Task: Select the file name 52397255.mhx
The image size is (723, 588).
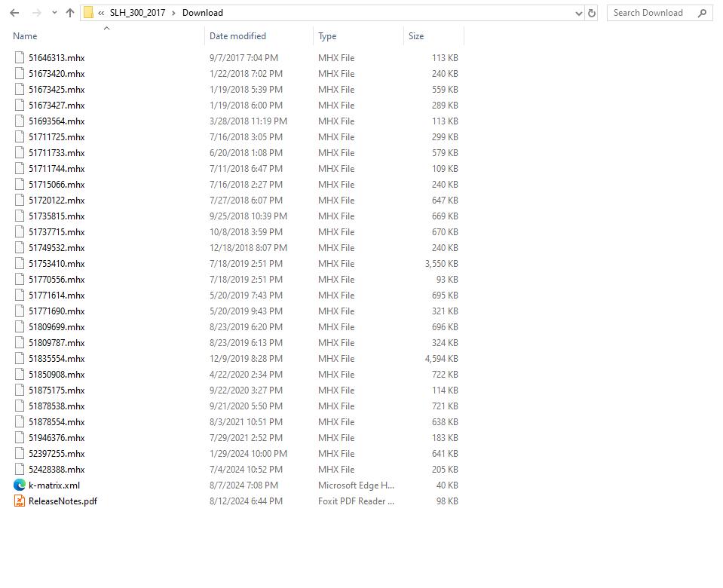Action: click(57, 453)
